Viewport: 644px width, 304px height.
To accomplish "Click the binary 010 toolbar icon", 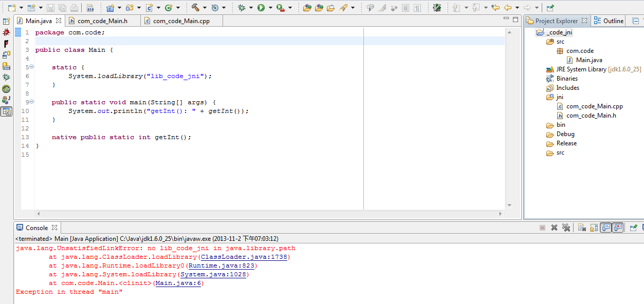I will [90, 8].
